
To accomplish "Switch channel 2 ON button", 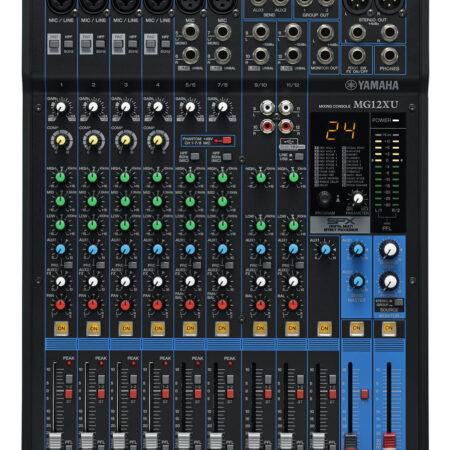I will (x=94, y=329).
